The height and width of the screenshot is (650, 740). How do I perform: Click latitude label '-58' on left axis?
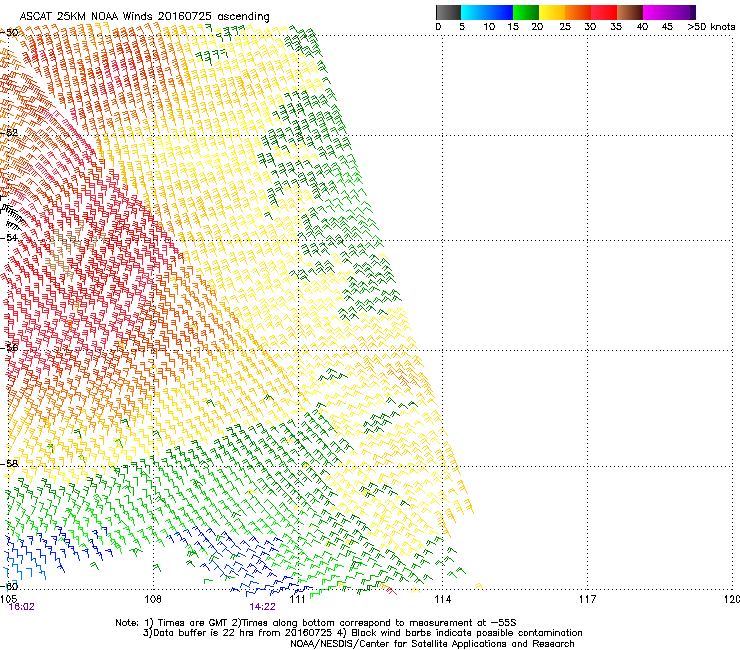10,464
